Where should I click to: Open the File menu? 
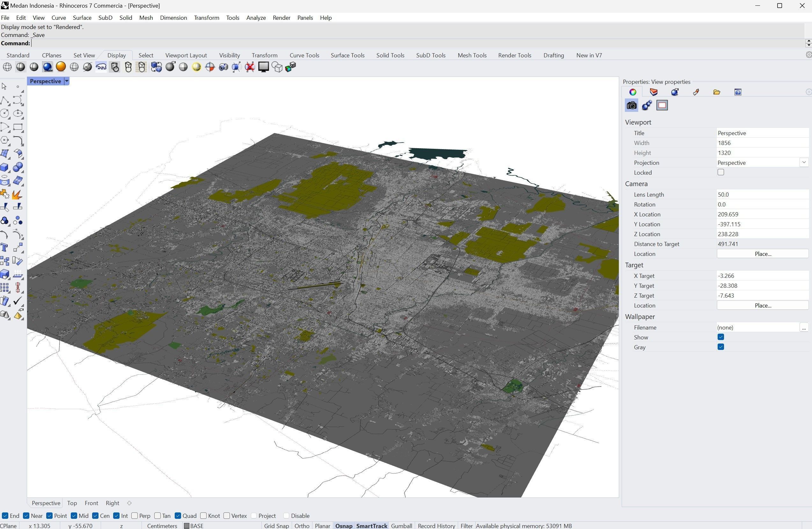[x=5, y=18]
